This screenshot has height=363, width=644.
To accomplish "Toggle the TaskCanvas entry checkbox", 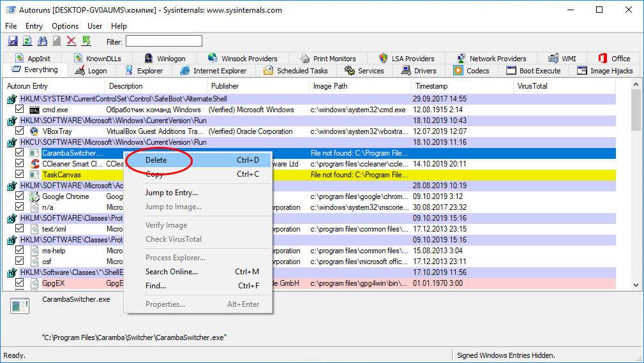I will [x=19, y=174].
